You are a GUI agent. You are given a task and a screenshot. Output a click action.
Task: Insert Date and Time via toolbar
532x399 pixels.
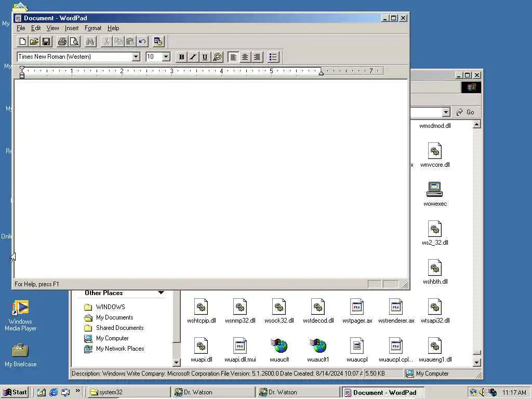[x=158, y=42]
